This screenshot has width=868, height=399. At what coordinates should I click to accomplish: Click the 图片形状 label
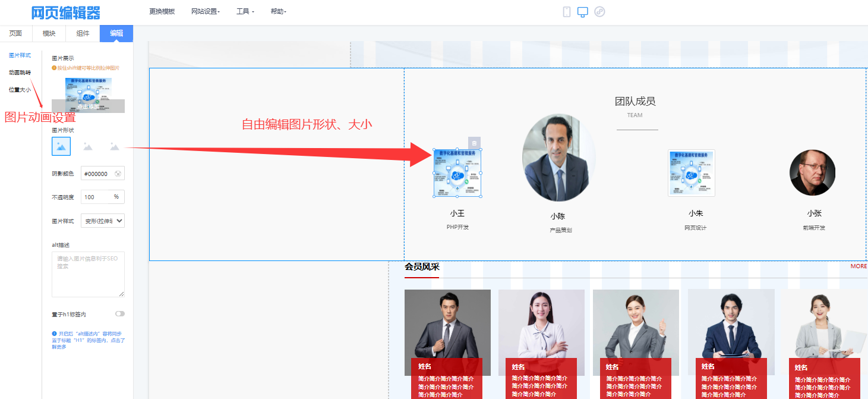(63, 130)
